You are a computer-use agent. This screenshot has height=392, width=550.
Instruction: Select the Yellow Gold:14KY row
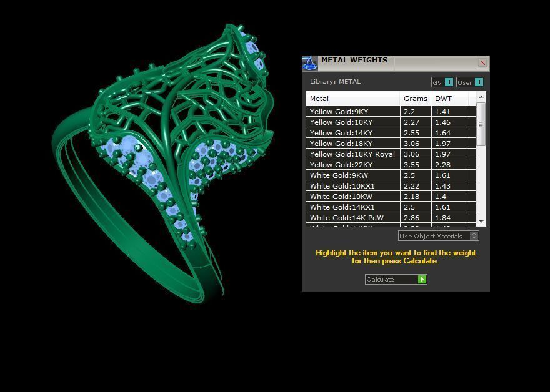391,133
